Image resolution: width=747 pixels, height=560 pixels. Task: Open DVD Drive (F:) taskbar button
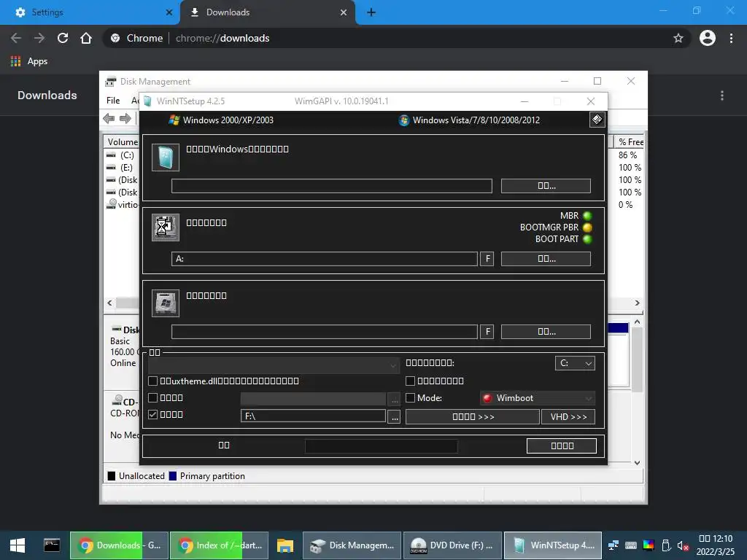point(452,545)
